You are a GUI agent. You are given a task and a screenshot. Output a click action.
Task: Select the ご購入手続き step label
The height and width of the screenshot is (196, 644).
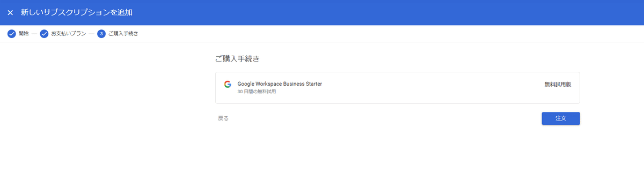click(123, 34)
